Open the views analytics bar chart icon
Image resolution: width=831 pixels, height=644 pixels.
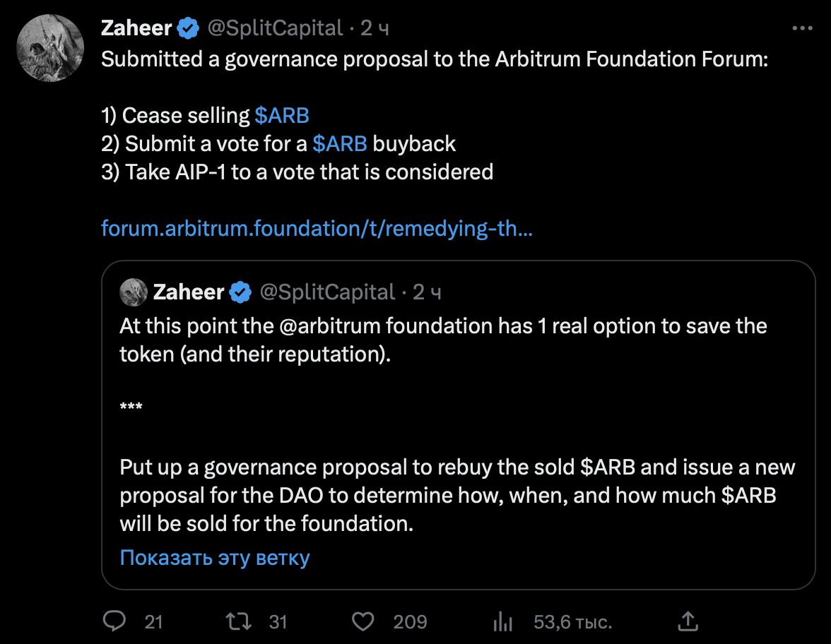[502, 621]
